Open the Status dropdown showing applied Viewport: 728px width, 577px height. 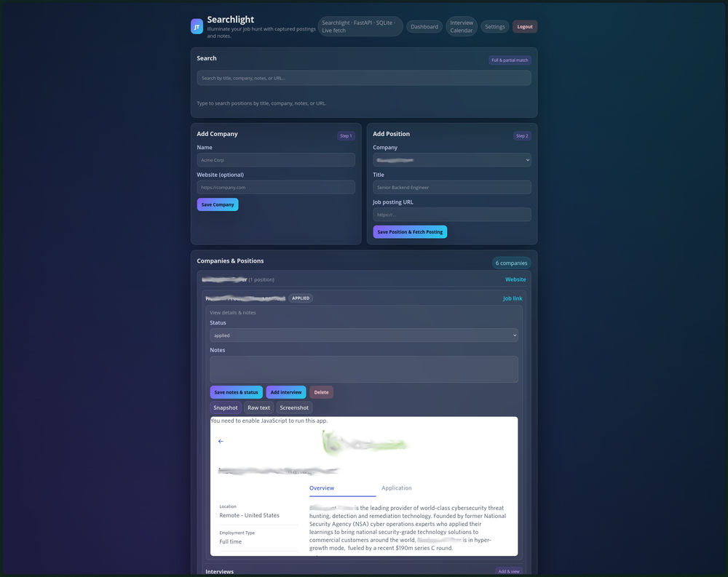363,335
